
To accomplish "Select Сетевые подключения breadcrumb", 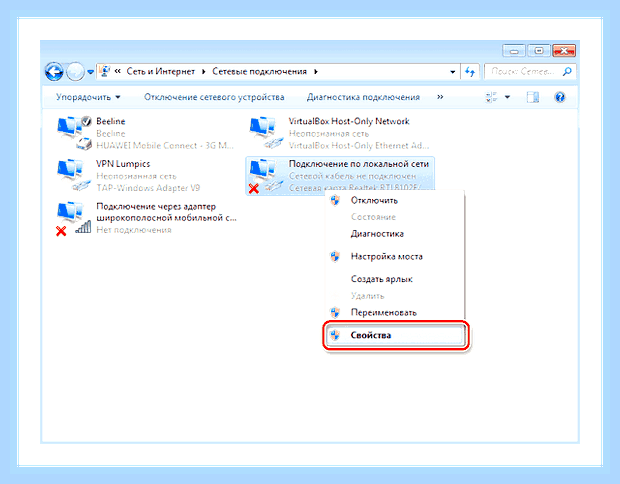I will pyautogui.click(x=259, y=71).
